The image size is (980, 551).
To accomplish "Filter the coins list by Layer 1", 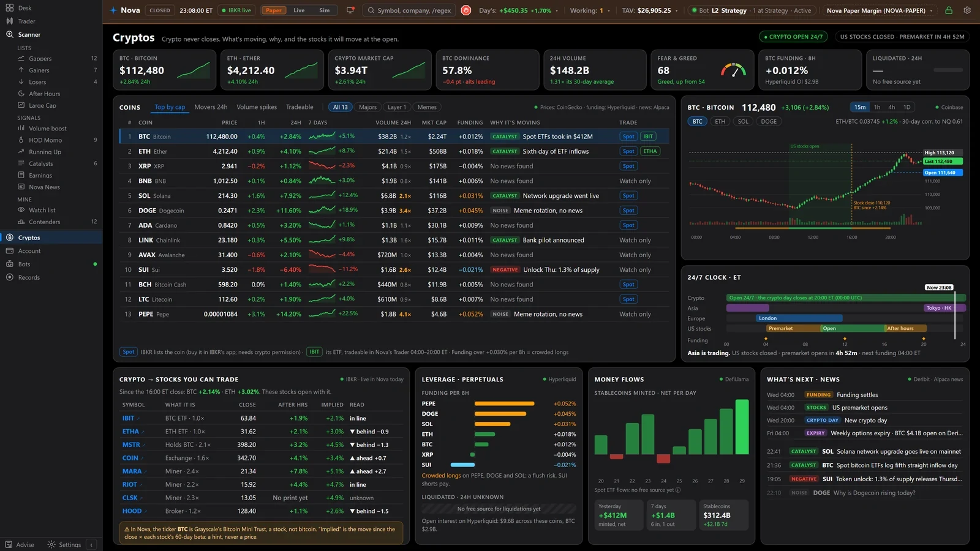I will [396, 107].
